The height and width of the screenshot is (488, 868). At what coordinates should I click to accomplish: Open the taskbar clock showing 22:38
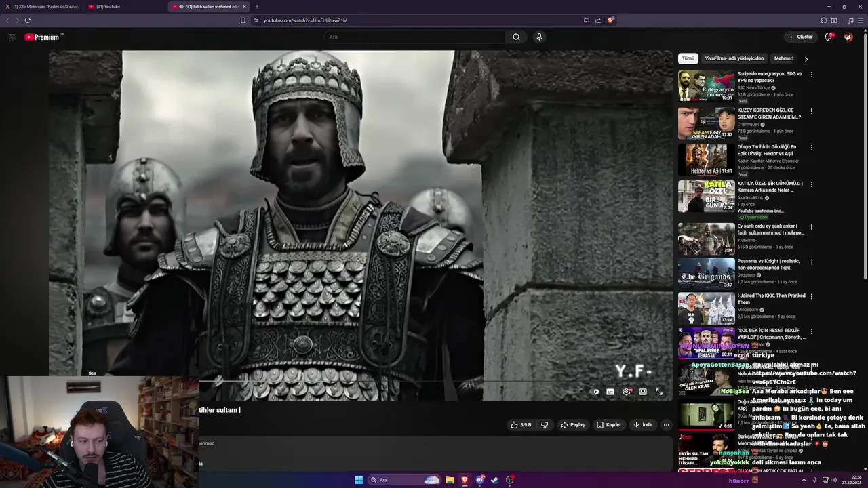click(x=851, y=480)
